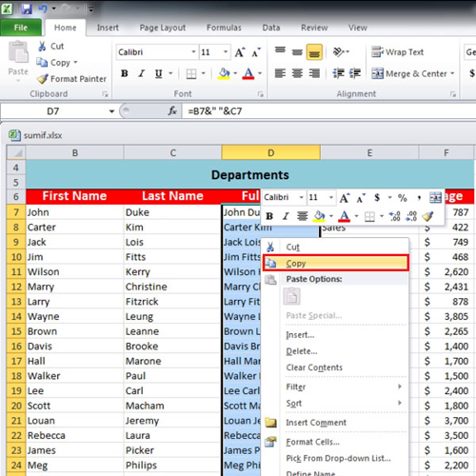Decrease font size with ribbon Shrink Font icon

click(x=256, y=52)
